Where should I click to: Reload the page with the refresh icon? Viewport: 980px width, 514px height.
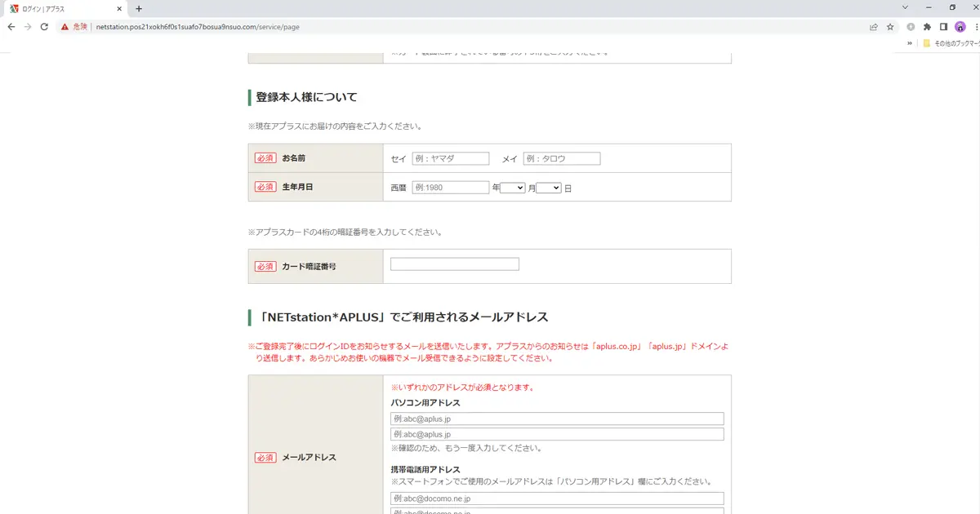click(x=47, y=26)
